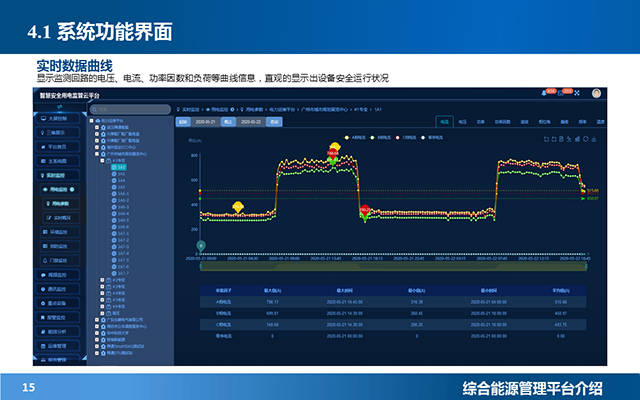640x400 pixels.
Task: Open chart data view document icon
Action: [562, 139]
